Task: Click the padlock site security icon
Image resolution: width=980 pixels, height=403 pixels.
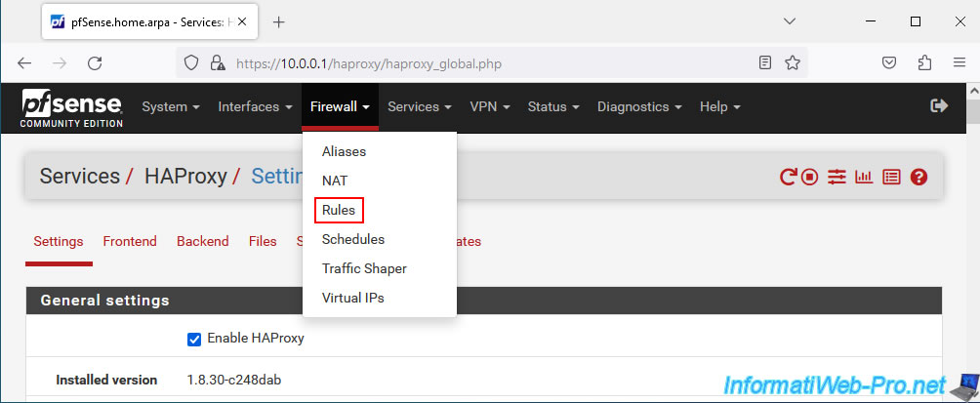Action: pos(217,63)
